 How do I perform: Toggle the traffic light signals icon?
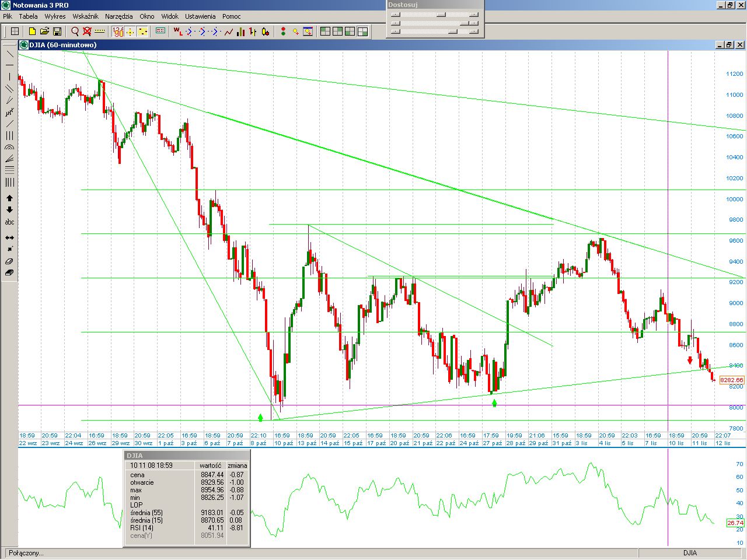point(283,32)
